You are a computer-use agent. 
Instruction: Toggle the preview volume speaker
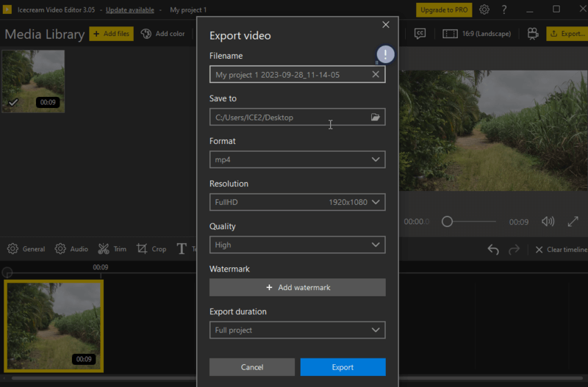coord(548,222)
